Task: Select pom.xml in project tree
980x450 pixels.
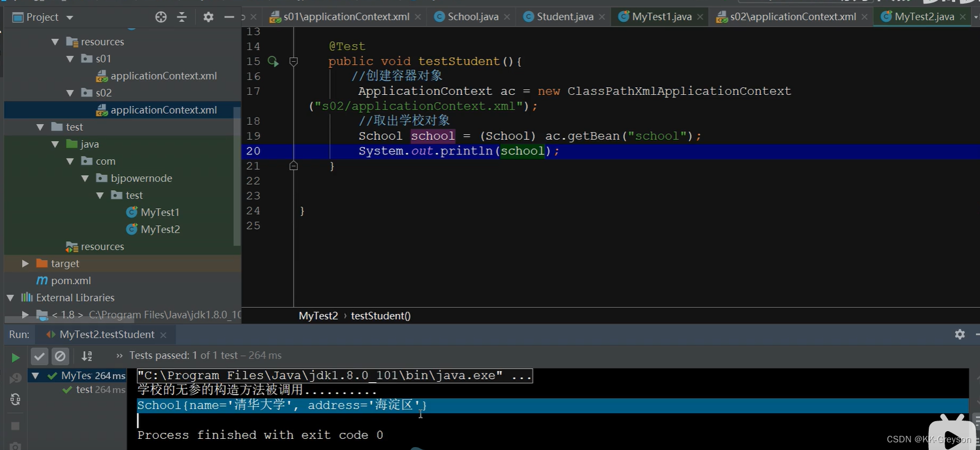Action: click(64, 280)
